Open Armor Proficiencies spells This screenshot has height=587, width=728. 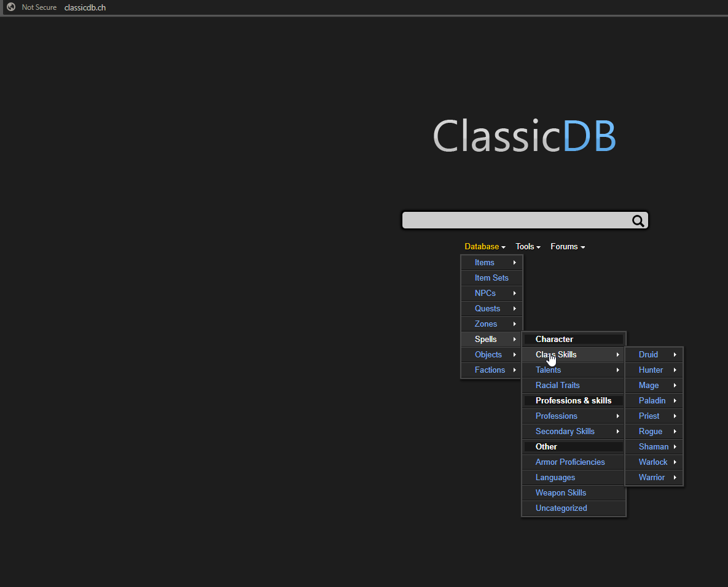pos(574,462)
